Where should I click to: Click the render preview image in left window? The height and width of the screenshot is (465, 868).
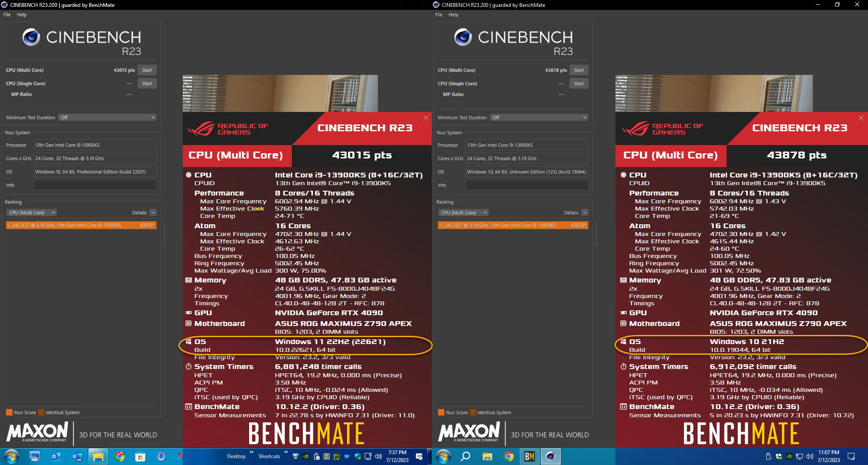[280, 93]
